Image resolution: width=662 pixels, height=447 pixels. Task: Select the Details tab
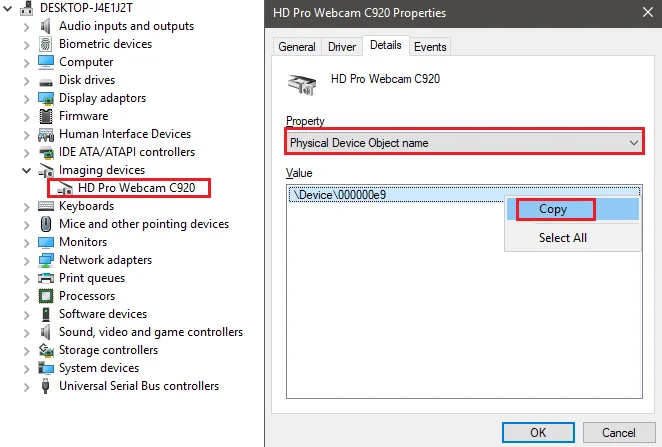click(x=385, y=45)
